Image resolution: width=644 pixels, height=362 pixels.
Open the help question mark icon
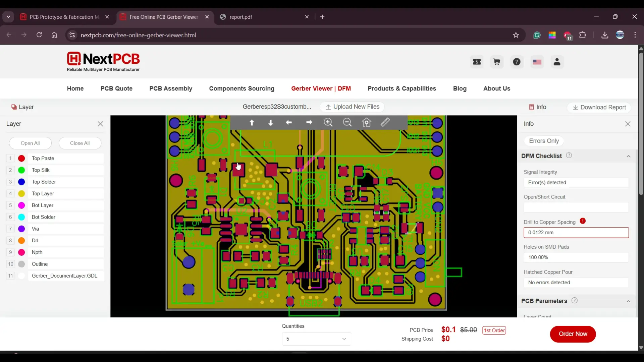[x=517, y=62]
